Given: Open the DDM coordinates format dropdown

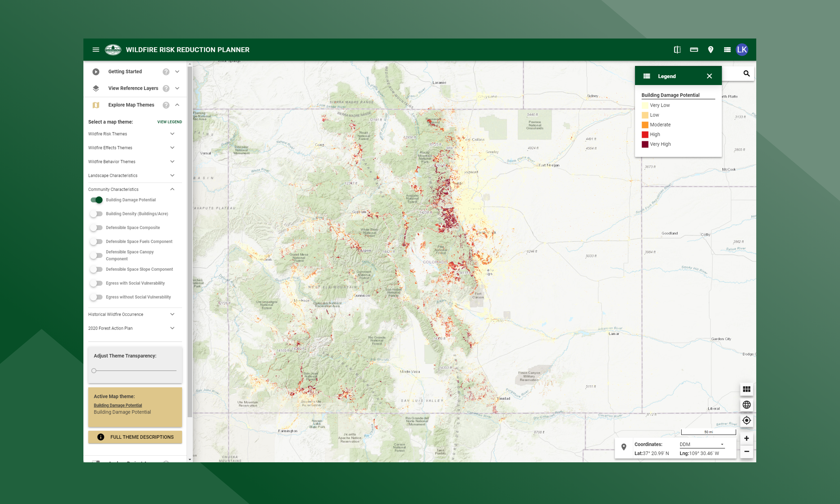Looking at the screenshot, I should tap(702, 444).
